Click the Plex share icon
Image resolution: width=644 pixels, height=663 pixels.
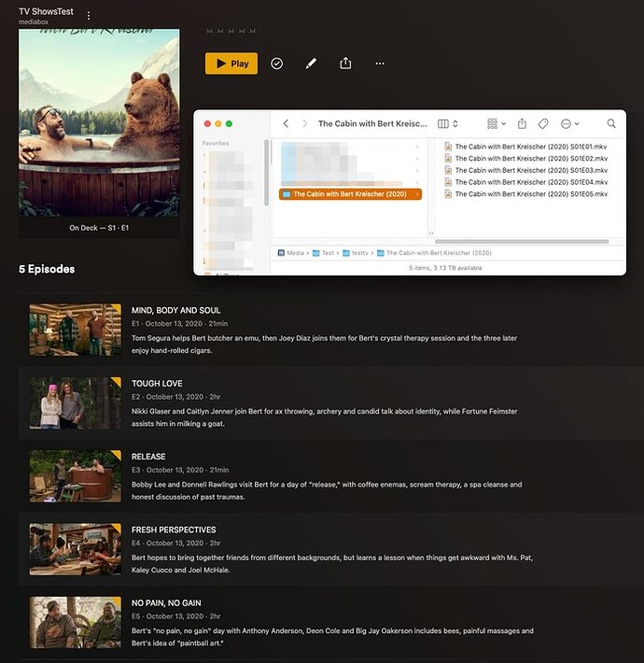345,63
